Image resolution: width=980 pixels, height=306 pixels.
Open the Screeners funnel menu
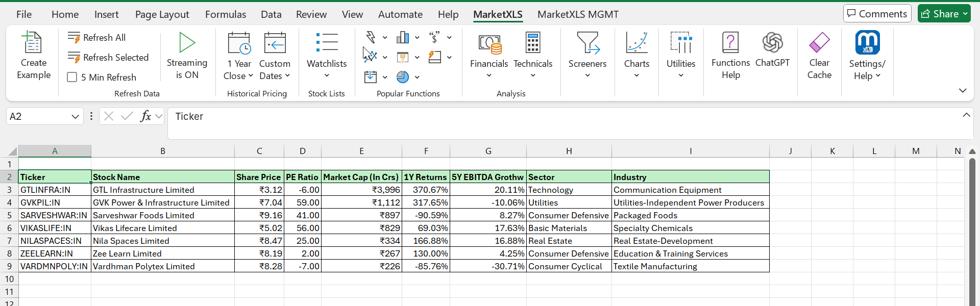[x=587, y=55]
